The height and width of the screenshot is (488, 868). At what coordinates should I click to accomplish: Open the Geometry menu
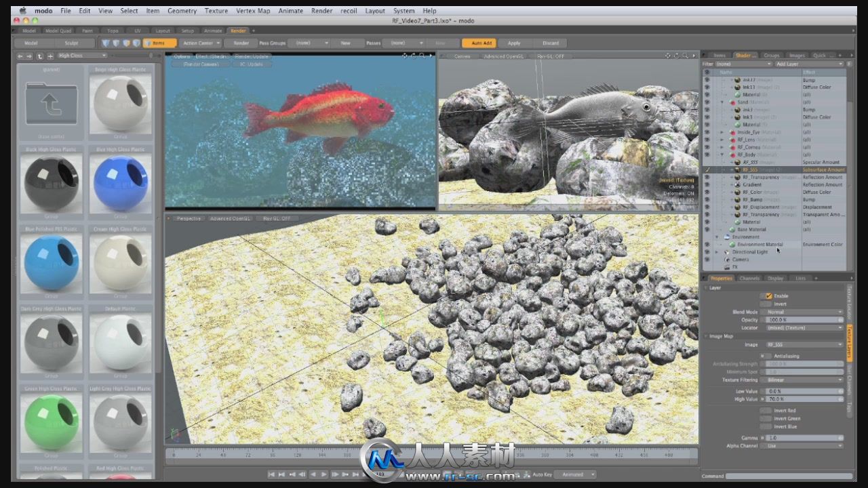coord(182,11)
